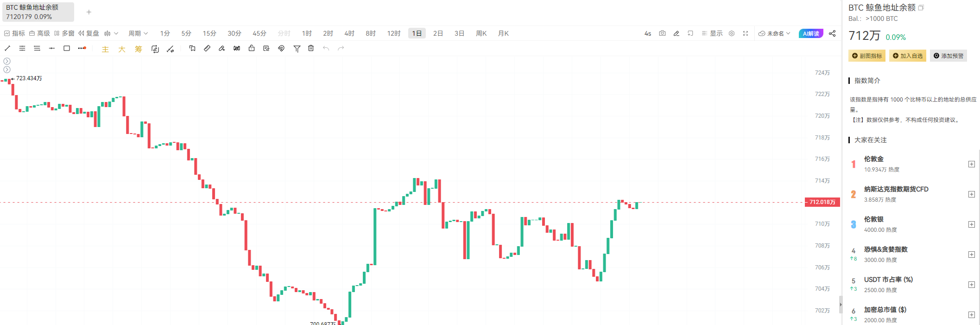
Task: Open the share icon
Action: 832,33
